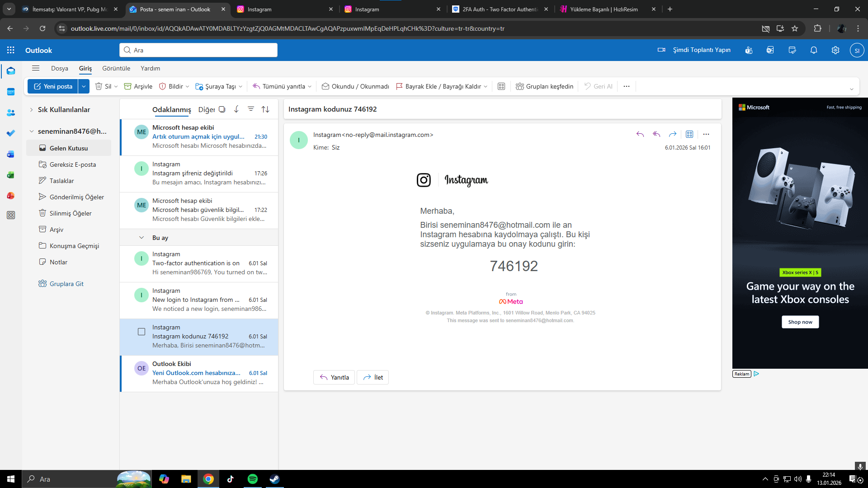Collapse the Bu ay message group

click(142, 238)
